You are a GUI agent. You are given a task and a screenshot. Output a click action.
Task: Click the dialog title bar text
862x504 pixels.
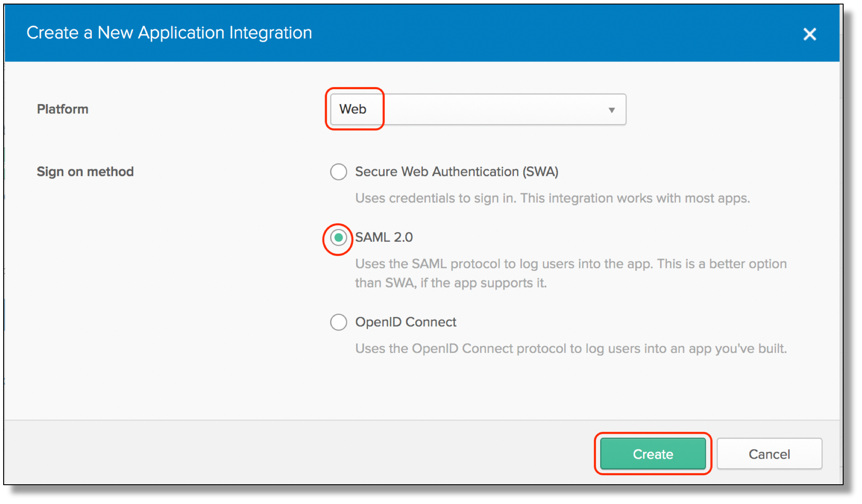point(169,33)
